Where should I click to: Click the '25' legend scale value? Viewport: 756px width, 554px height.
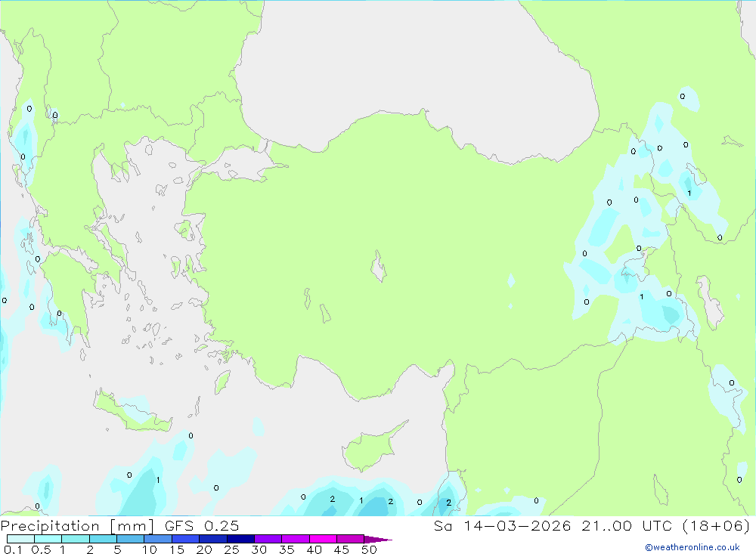(x=232, y=549)
